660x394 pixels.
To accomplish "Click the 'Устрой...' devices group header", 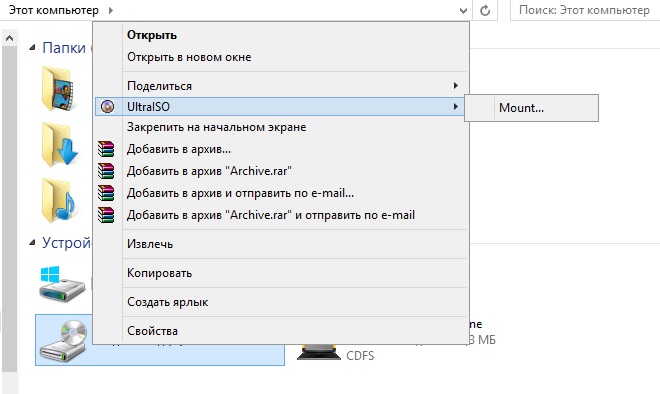I will click(66, 242).
